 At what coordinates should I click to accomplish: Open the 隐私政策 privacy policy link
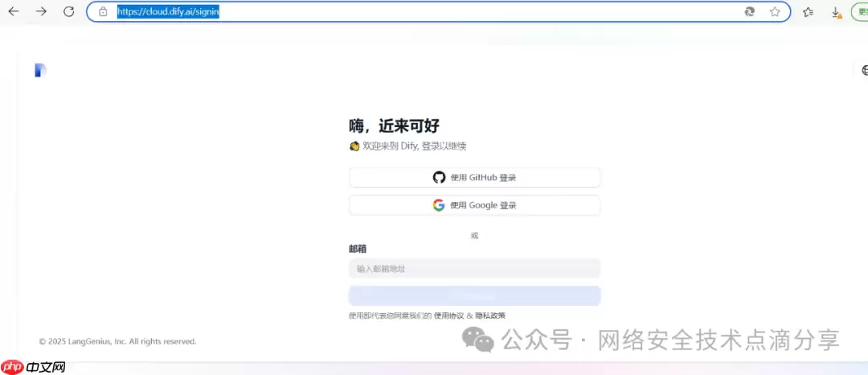point(490,315)
